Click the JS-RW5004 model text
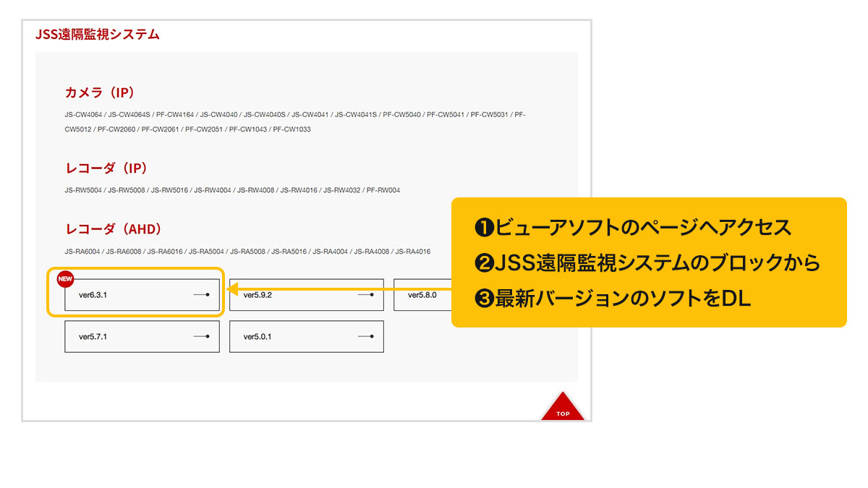Image resolution: width=868 pixels, height=488 pixels. pos(84,190)
